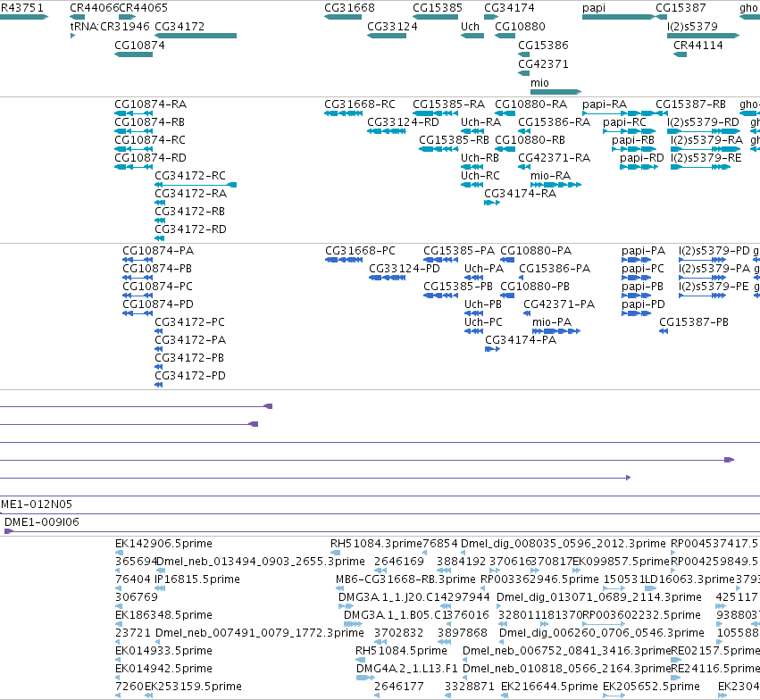Click BAC clone label ME1-012N05
The image size is (760, 700).
(x=37, y=504)
